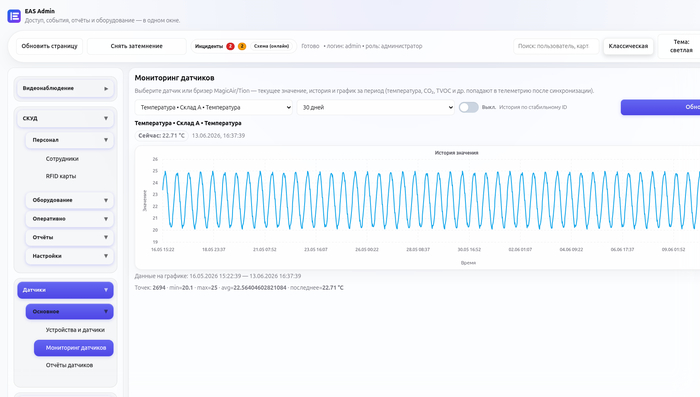The width and height of the screenshot is (700, 397).
Task: Select Мониторинг датчиков menu item
Action: 74,348
